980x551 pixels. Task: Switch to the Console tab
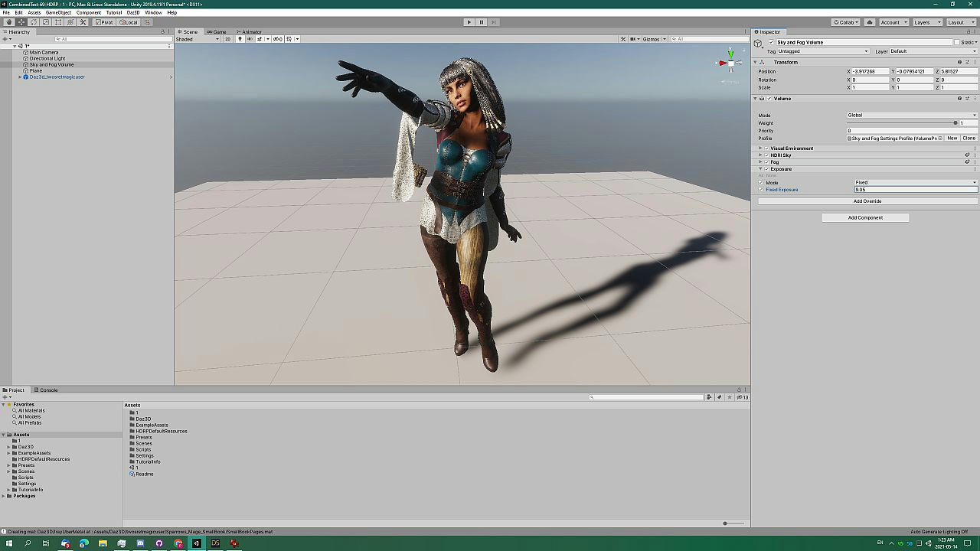(x=46, y=390)
